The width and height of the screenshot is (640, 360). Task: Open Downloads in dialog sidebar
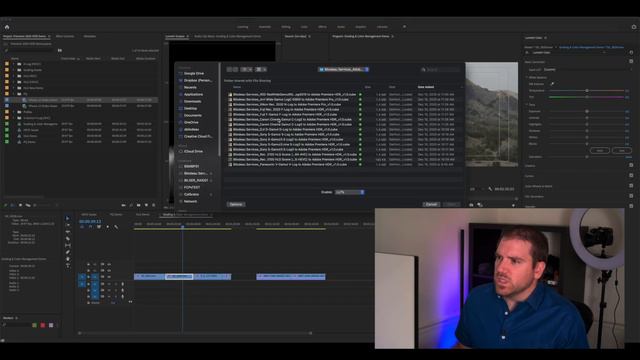(192, 101)
